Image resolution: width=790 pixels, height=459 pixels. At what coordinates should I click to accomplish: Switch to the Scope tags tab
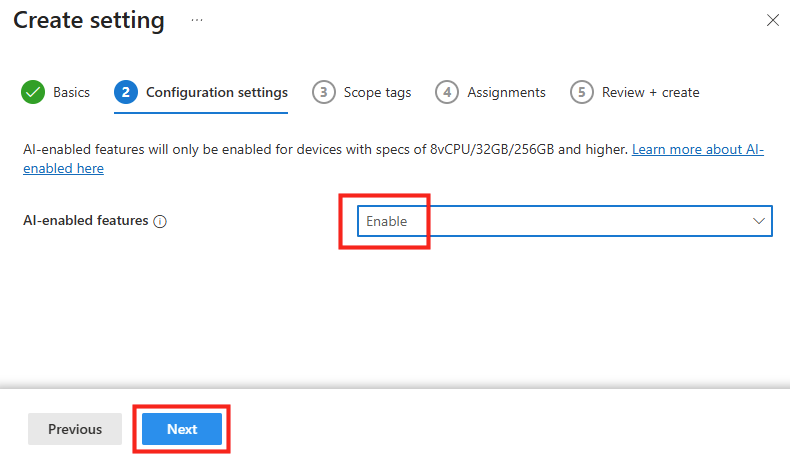click(x=377, y=92)
